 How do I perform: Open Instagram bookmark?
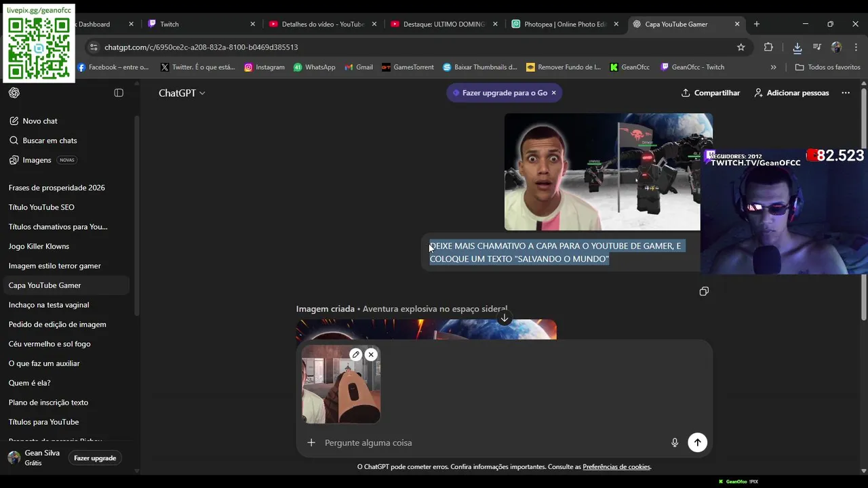click(264, 67)
